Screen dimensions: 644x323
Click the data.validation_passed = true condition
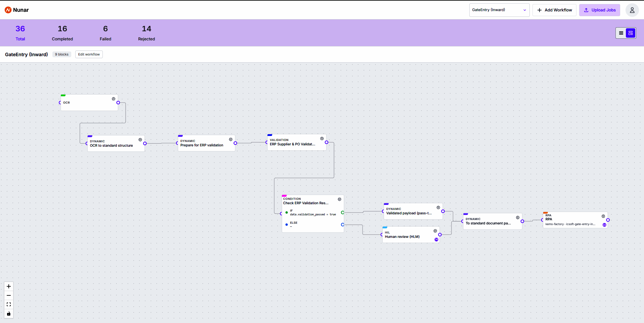pyautogui.click(x=313, y=214)
